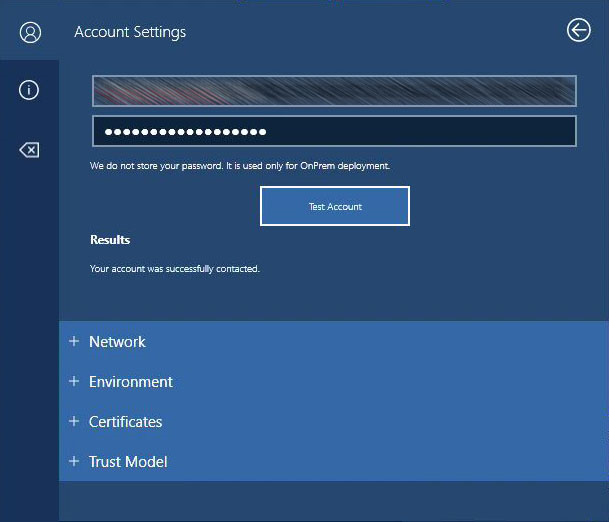Focus the password input field
Screen dimensions: 609x522
[420, 132]
